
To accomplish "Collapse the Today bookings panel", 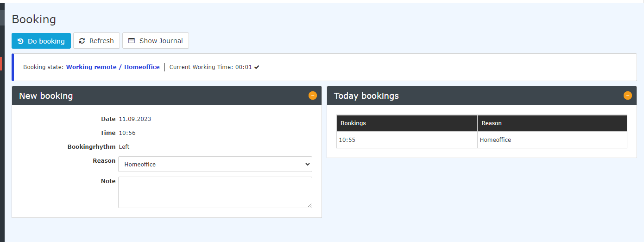I will pos(628,96).
